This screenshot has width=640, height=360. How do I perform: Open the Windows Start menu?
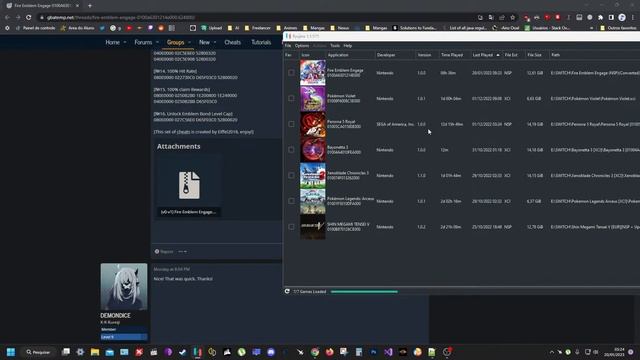pos(11,352)
